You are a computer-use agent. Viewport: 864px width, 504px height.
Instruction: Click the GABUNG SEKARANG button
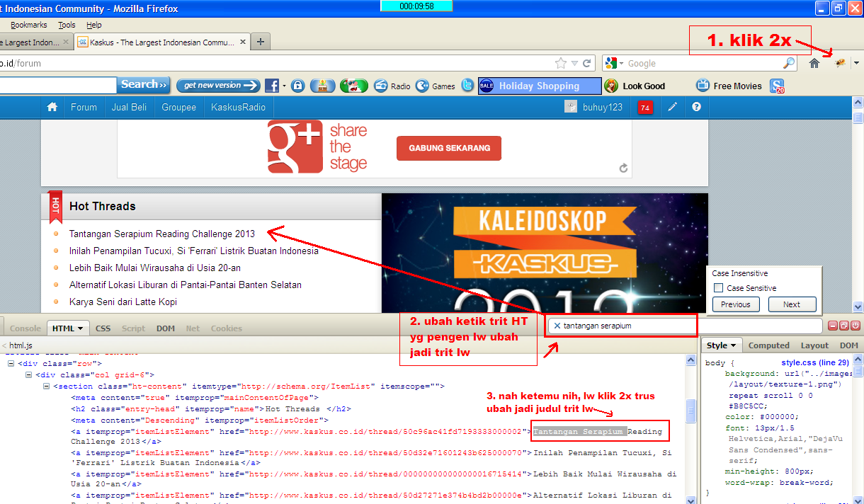point(449,148)
